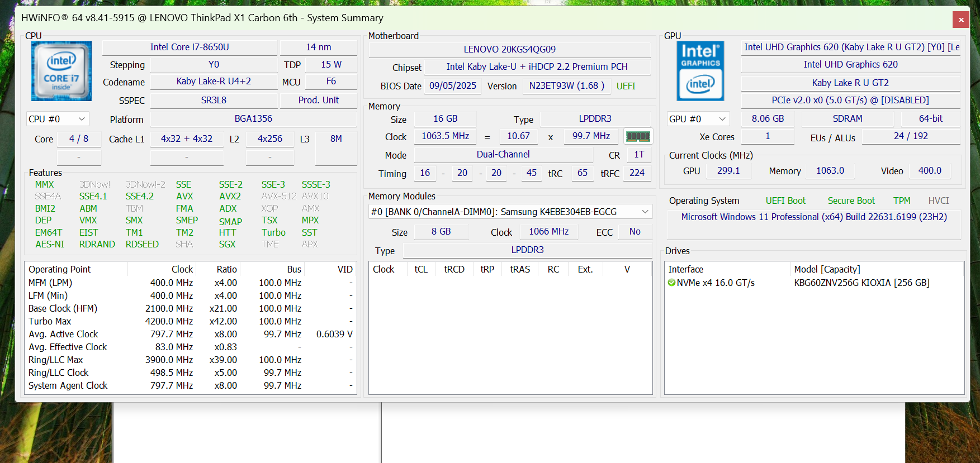Click the memory size 16 GB field

pyautogui.click(x=446, y=119)
